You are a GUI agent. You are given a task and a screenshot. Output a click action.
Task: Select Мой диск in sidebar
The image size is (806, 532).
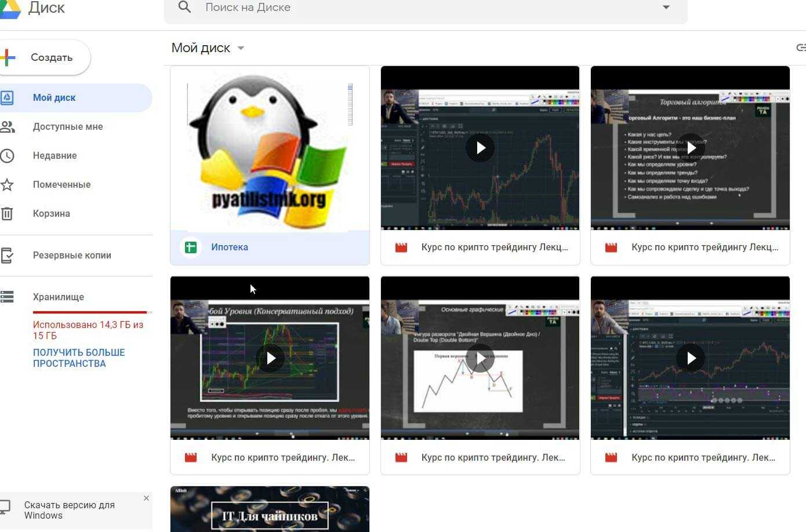55,97
